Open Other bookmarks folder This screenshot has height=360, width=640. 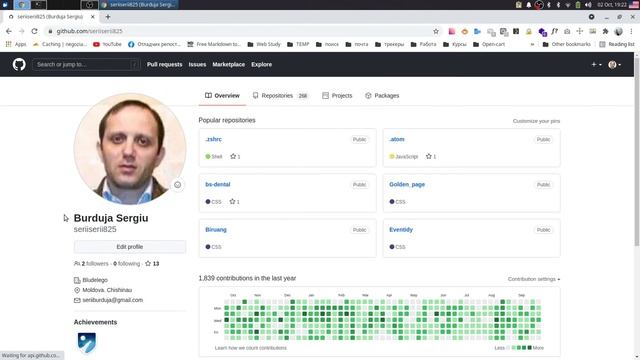coord(567,44)
